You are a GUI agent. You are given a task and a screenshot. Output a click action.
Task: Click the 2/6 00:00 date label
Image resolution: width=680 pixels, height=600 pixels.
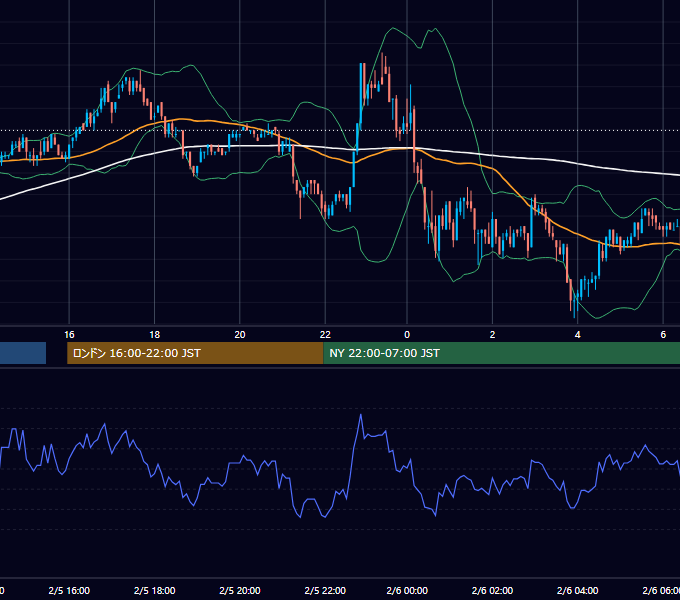(x=407, y=590)
